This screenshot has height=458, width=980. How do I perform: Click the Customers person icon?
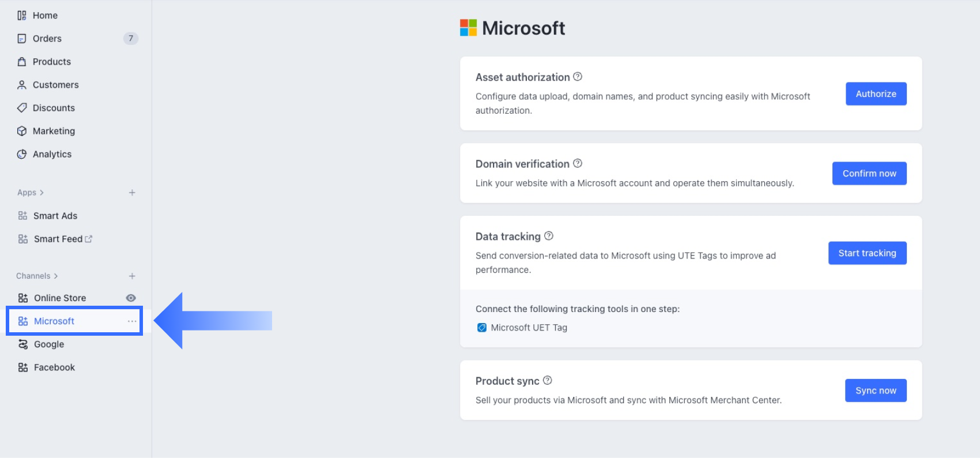(22, 85)
